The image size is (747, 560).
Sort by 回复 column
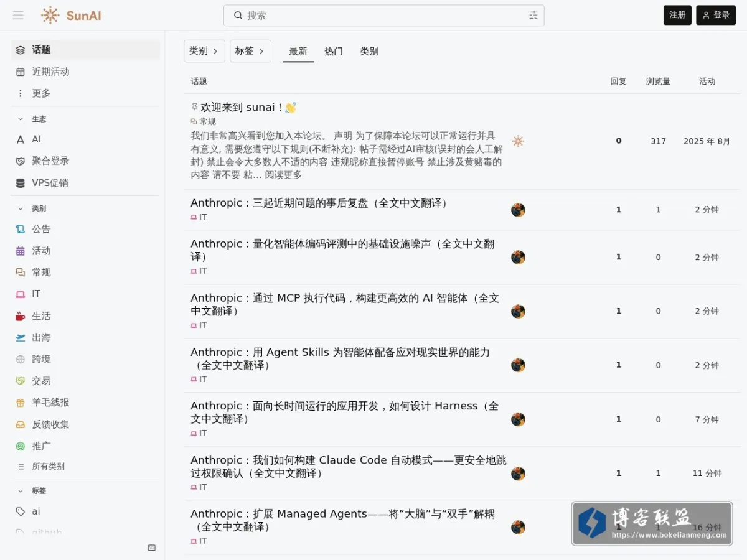pos(618,82)
